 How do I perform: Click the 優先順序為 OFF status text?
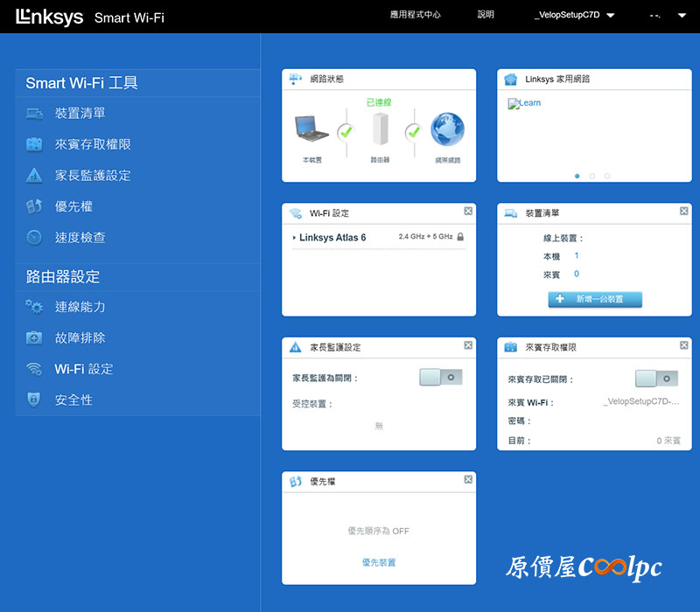click(x=379, y=531)
